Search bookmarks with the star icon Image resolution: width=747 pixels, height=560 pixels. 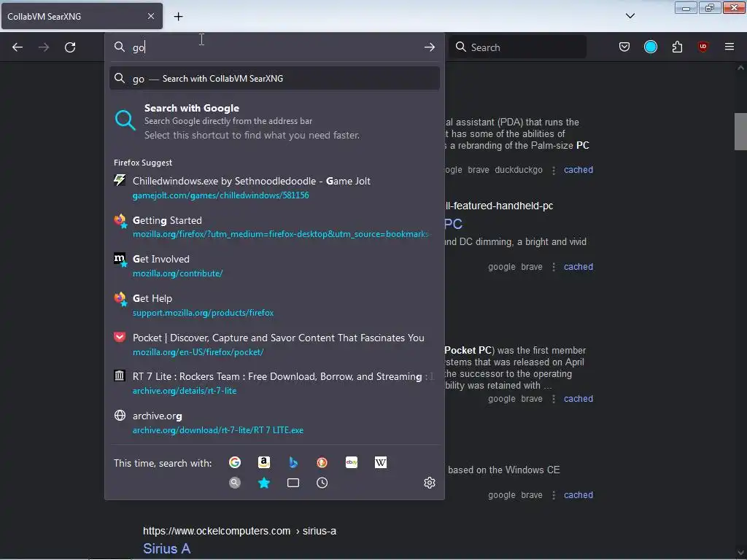point(264,483)
